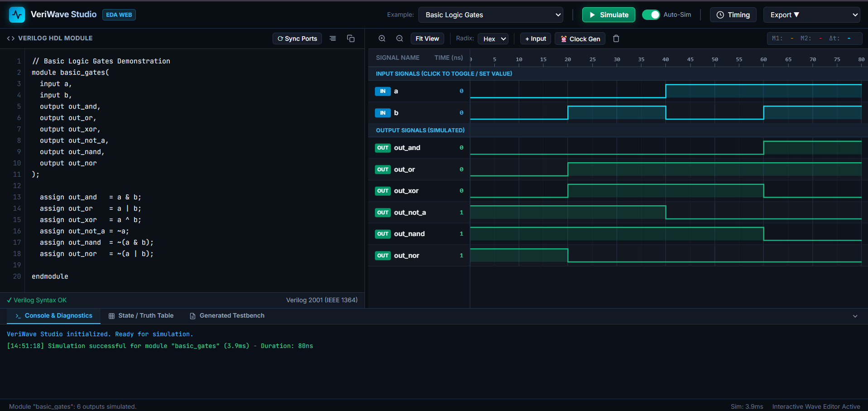Toggle input signal a waveform
The height and width of the screenshot is (411, 868).
[x=666, y=91]
